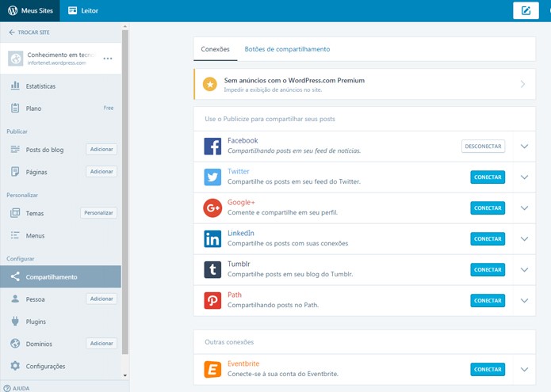
Task: Click the Tumblr logo icon
Action: tap(212, 270)
